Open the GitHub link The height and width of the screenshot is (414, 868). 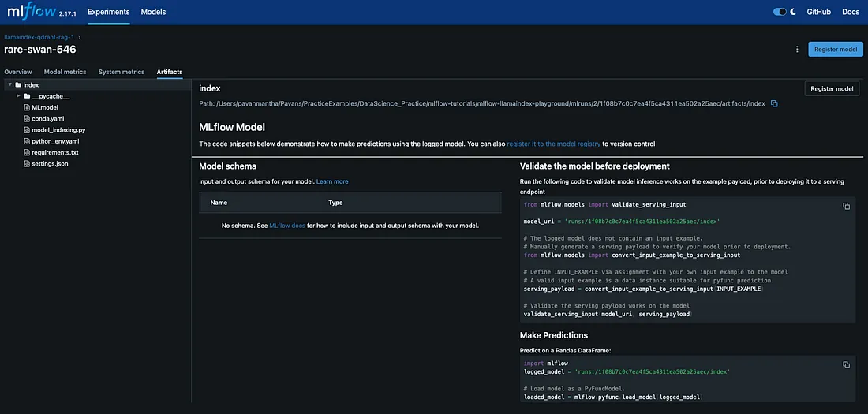click(x=819, y=12)
